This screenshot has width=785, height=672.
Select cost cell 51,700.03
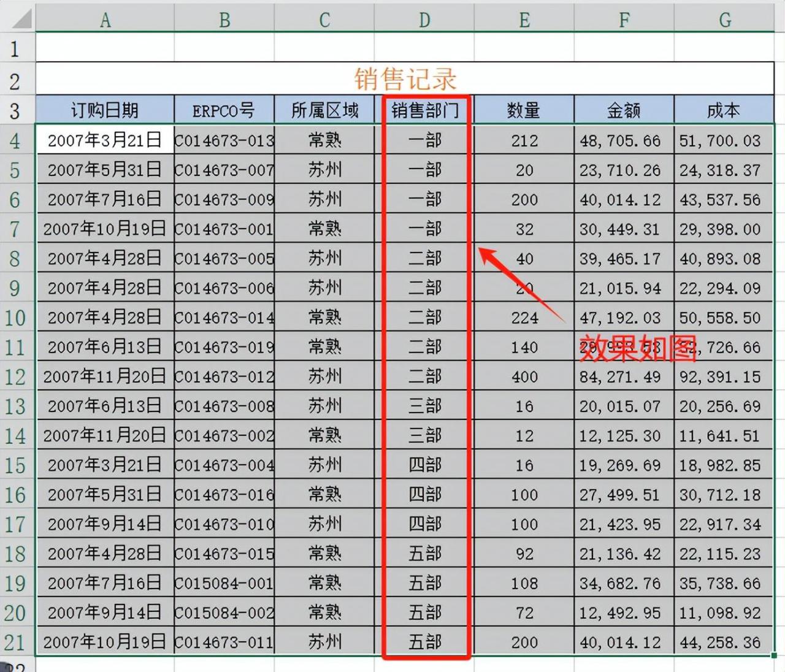click(724, 140)
